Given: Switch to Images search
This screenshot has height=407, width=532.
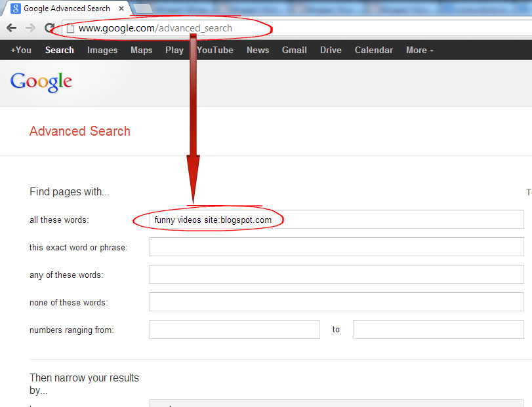Looking at the screenshot, I should click(x=102, y=50).
